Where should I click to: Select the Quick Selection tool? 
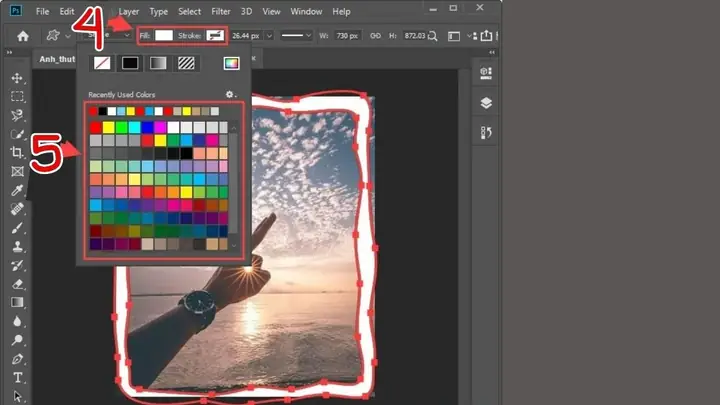tap(17, 134)
